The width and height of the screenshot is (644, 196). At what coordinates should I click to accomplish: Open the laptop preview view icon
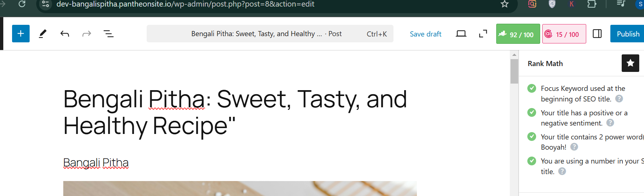pyautogui.click(x=461, y=34)
